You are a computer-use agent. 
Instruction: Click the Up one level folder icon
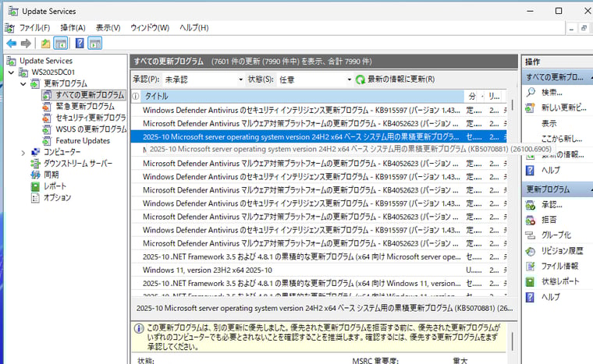tap(46, 44)
